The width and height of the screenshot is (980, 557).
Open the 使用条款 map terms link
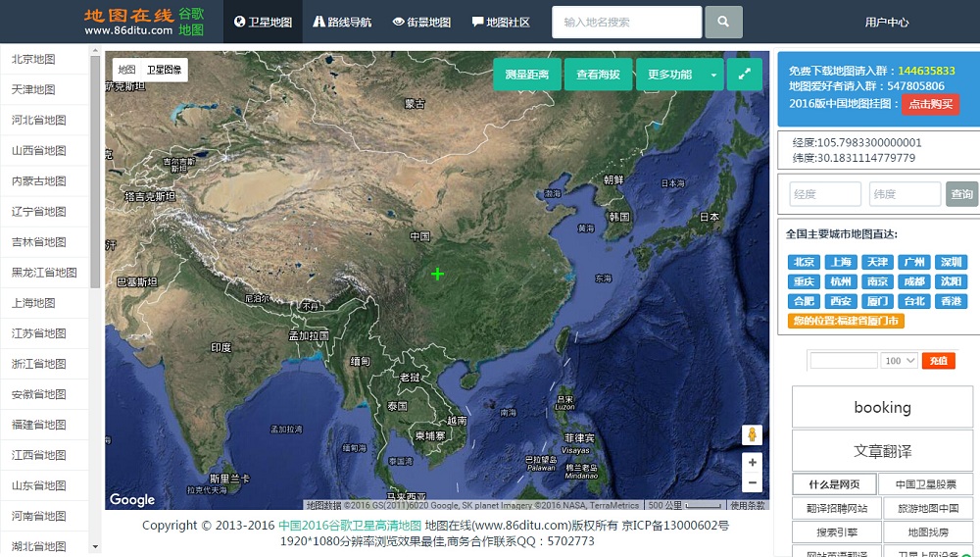point(748,505)
